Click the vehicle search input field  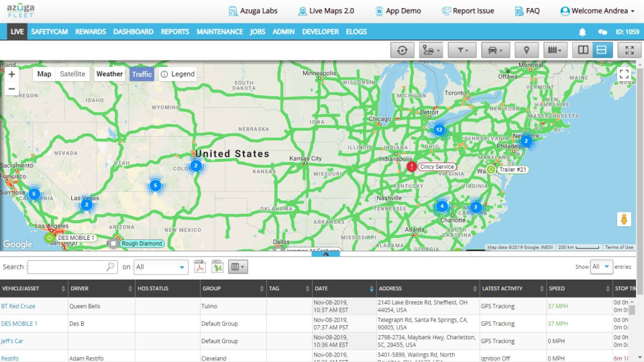[72, 267]
